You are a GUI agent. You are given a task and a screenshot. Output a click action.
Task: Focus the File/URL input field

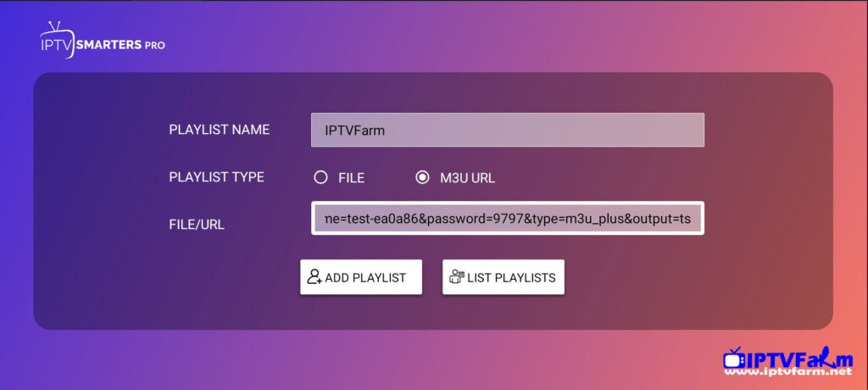(x=508, y=218)
